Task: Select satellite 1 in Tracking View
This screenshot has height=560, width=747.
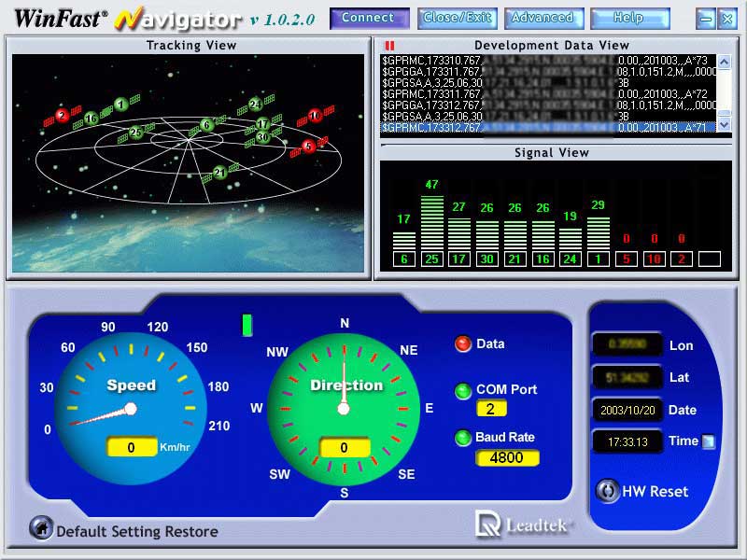Action: pyautogui.click(x=121, y=104)
